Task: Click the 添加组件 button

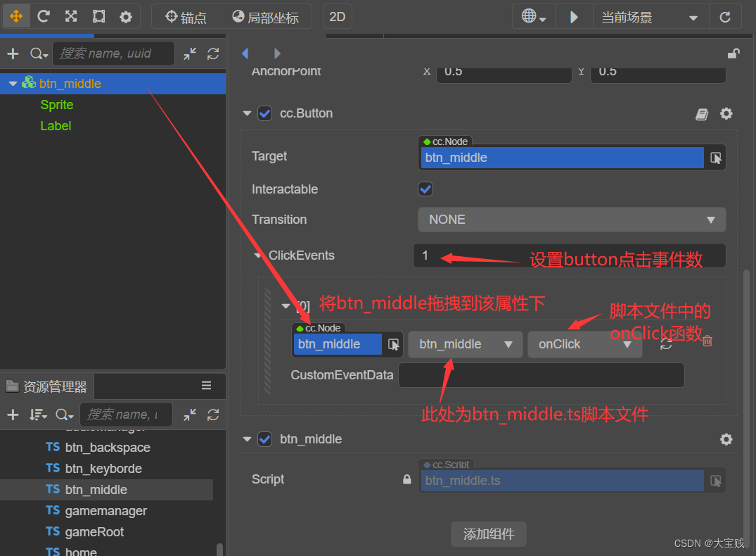Action: (x=488, y=534)
